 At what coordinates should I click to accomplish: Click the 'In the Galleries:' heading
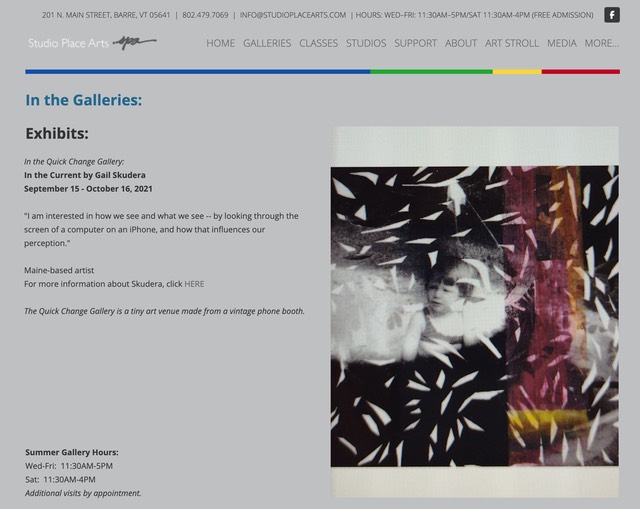pyautogui.click(x=84, y=100)
